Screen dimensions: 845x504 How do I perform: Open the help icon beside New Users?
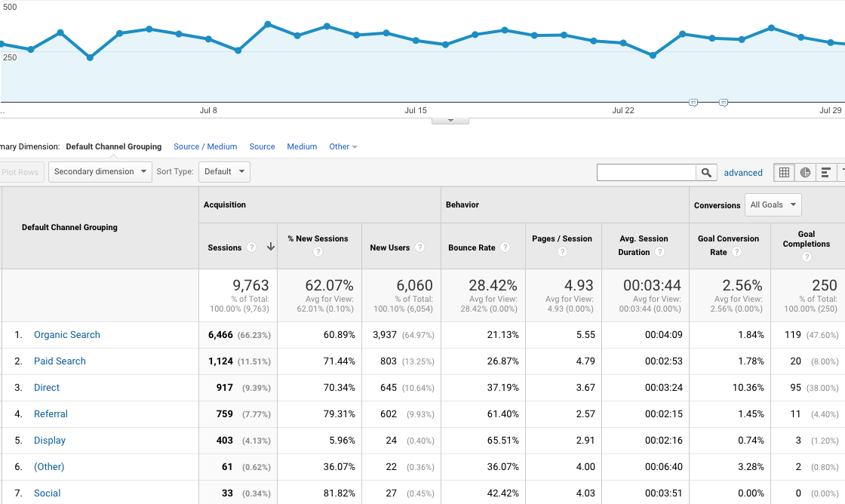tap(419, 247)
